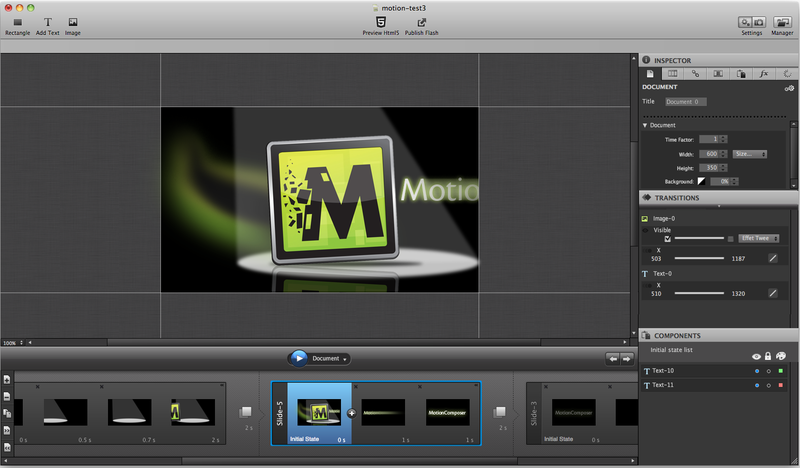Select the Slide-5 Initial State thumbnail
The image size is (800, 468).
[319, 412]
